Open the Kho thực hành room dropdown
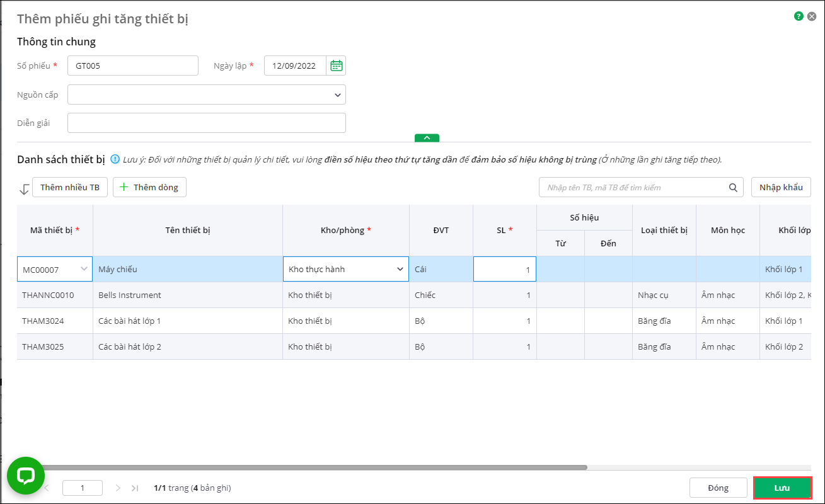 pyautogui.click(x=400, y=269)
